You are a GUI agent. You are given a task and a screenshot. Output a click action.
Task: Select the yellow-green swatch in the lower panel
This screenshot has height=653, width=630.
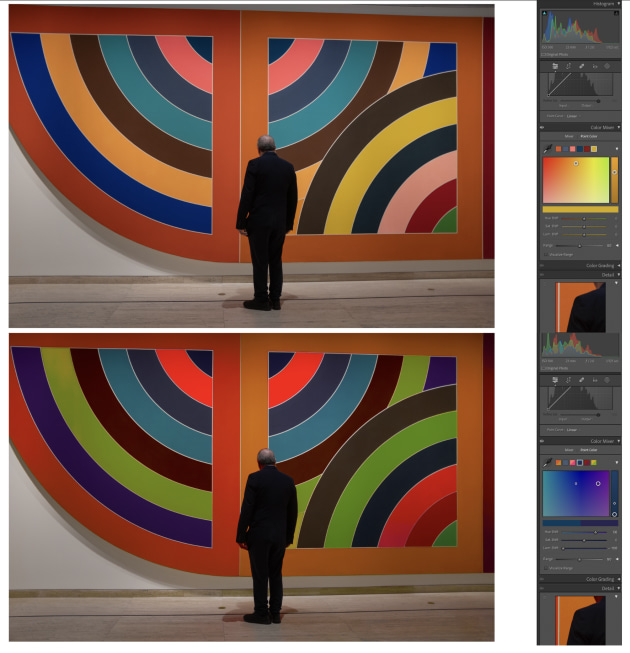(x=594, y=463)
